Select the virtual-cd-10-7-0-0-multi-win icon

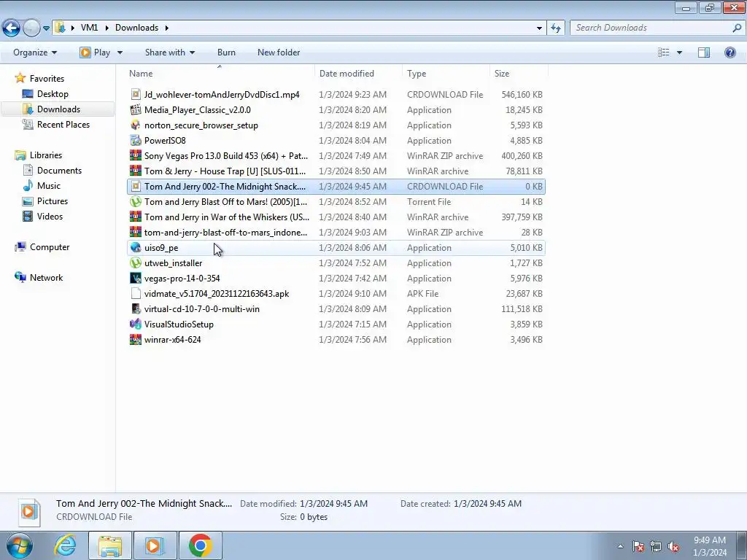coord(136,308)
